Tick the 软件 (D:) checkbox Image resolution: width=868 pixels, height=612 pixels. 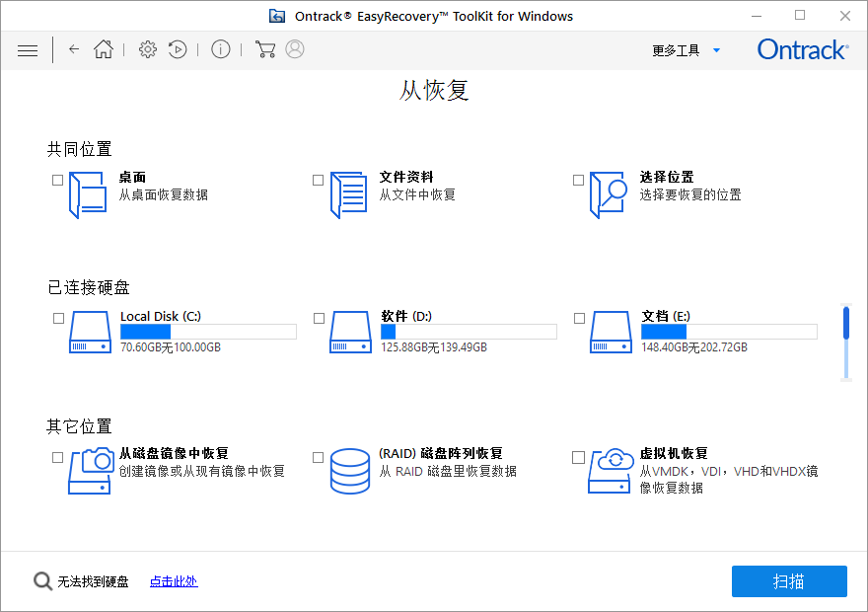(x=319, y=319)
